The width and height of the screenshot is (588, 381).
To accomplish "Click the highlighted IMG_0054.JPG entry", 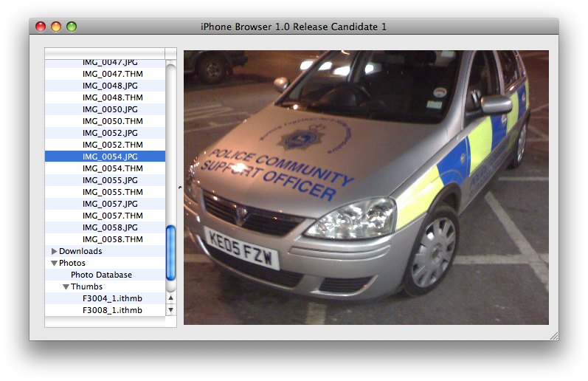I will tap(110, 157).
